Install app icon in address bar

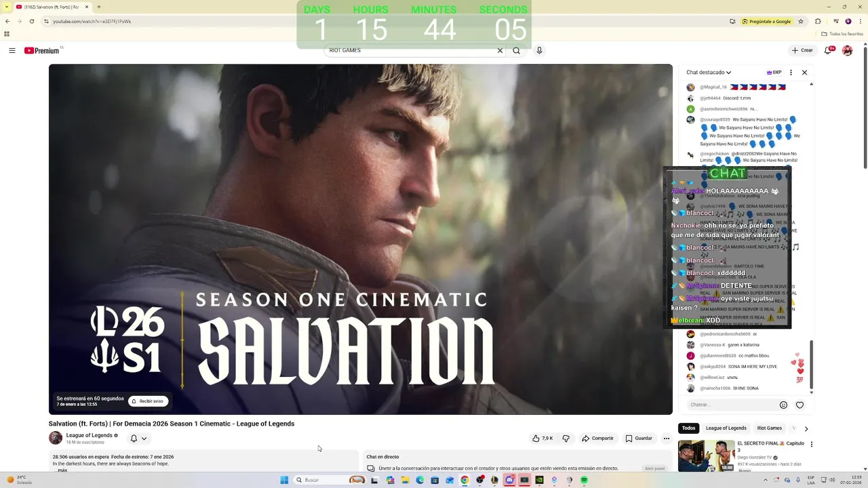point(732,21)
